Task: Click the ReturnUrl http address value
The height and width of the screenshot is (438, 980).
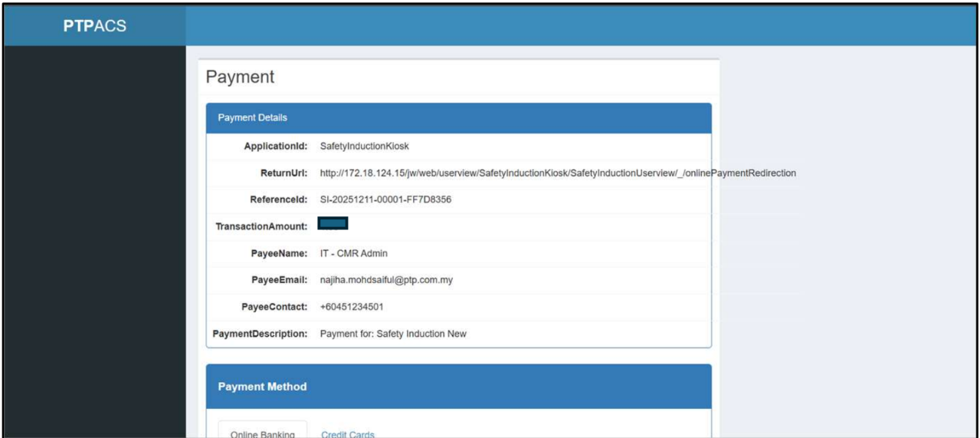Action: click(558, 173)
